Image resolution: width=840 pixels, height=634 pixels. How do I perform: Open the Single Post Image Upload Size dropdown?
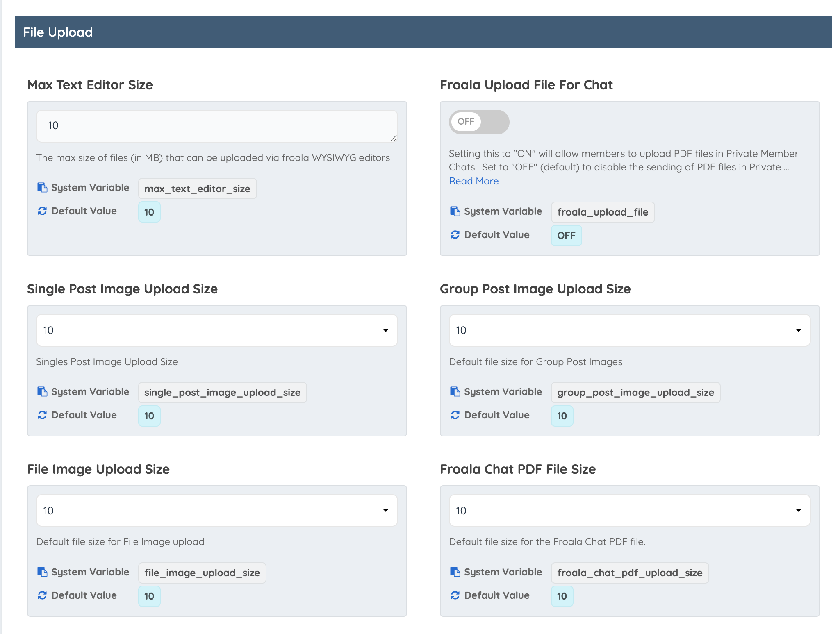click(217, 330)
